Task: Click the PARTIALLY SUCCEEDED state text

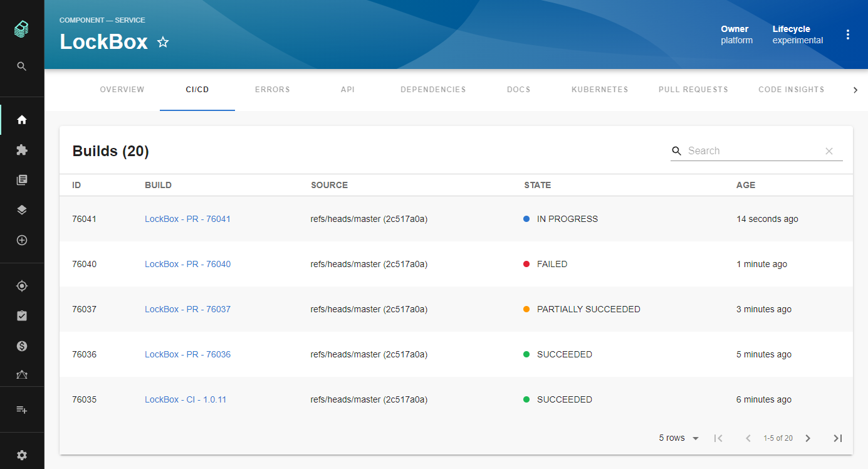Action: (588, 309)
